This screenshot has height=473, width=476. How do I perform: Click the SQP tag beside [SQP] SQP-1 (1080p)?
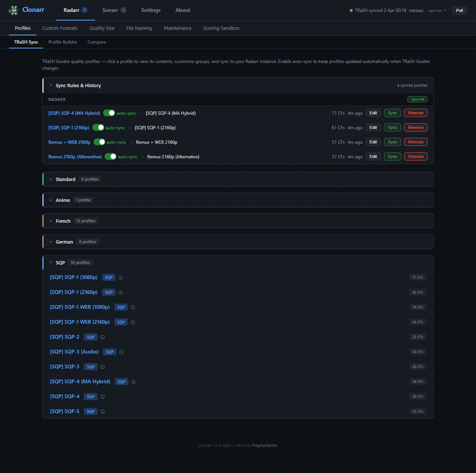click(108, 277)
